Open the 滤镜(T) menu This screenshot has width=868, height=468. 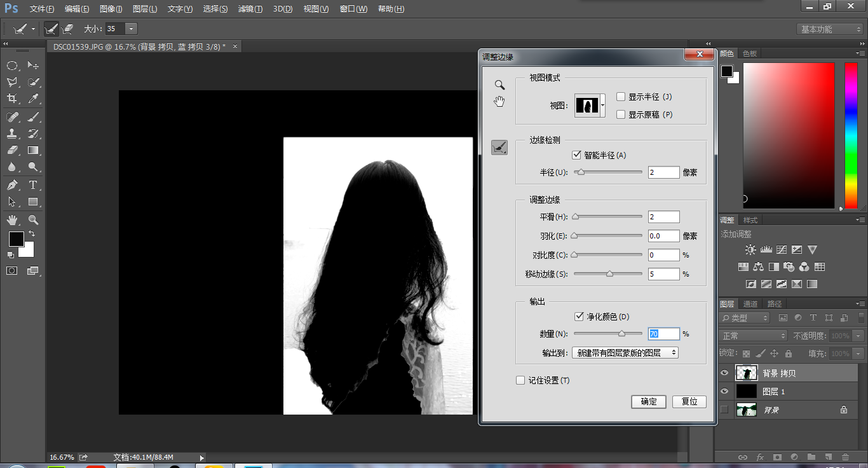tap(250, 9)
